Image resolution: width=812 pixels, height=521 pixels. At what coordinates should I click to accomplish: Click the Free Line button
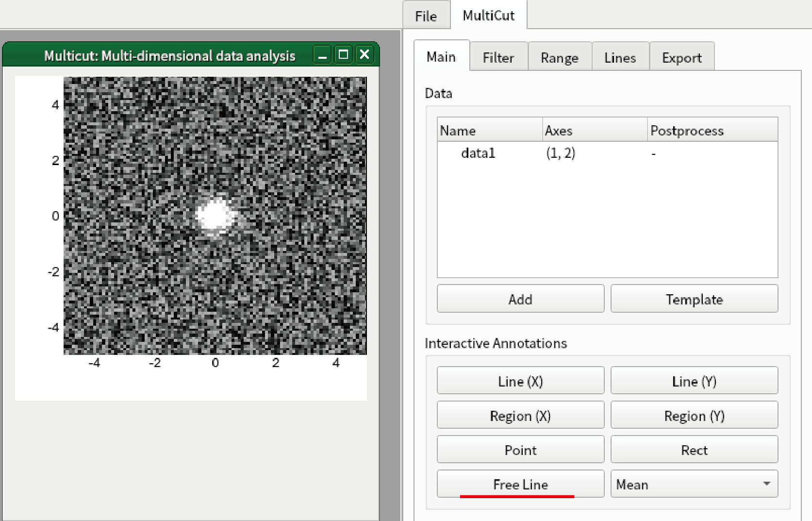520,484
